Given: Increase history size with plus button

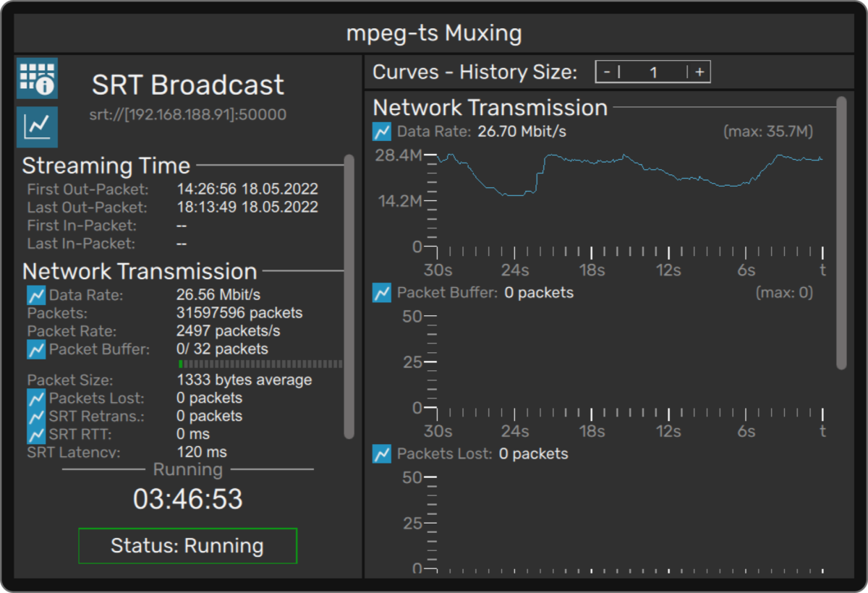Looking at the screenshot, I should point(698,72).
